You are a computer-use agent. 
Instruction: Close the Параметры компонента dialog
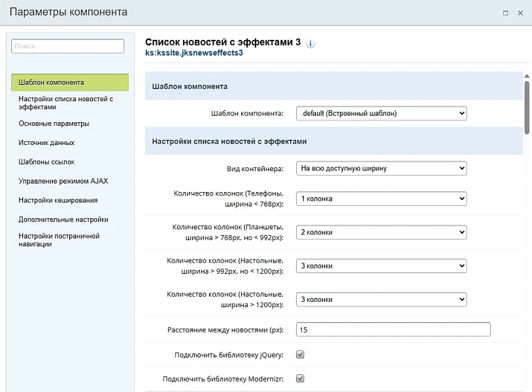pyautogui.click(x=520, y=13)
